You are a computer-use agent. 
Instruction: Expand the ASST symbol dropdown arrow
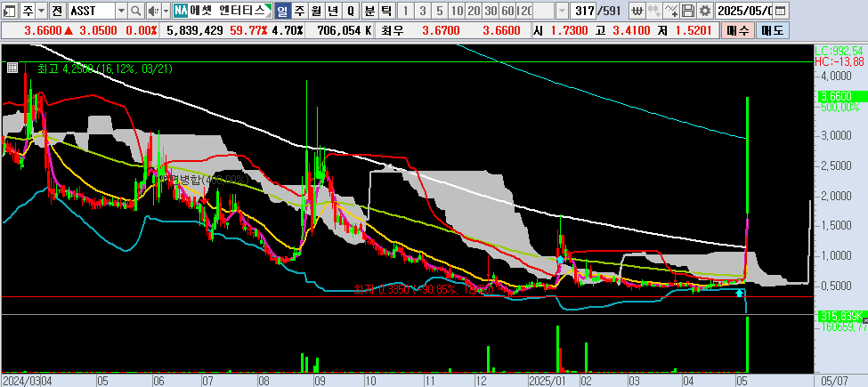(122, 10)
